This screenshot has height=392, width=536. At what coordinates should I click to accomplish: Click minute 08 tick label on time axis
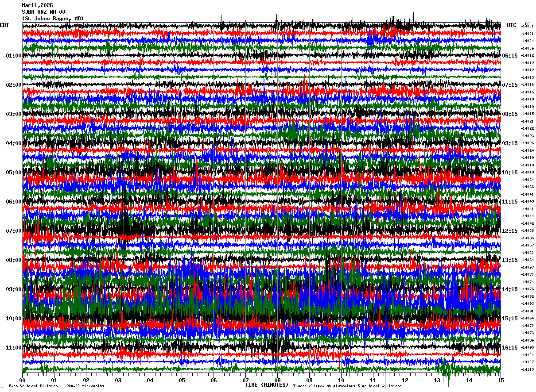coord(277,380)
